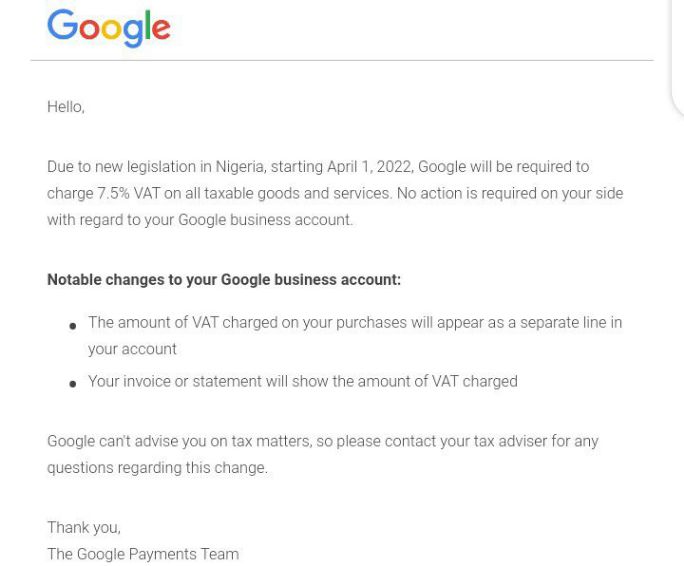684x566 pixels.
Task: Click the 'Hello,' greeting text
Action: 66,107
